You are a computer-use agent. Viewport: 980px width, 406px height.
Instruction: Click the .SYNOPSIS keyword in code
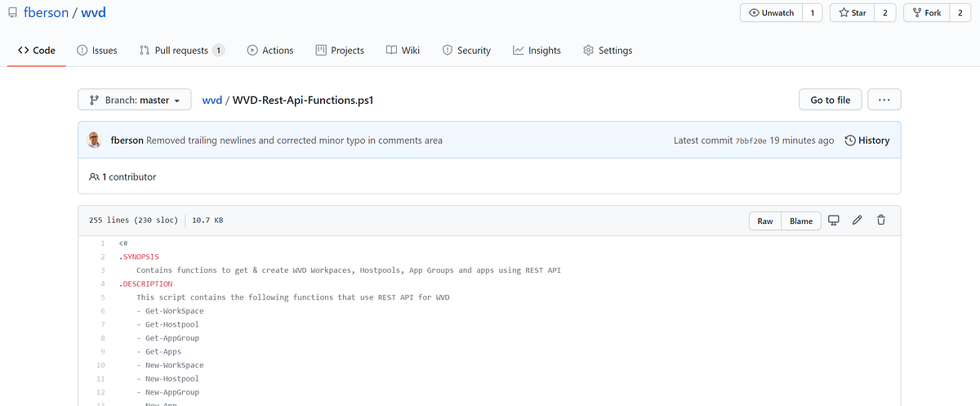click(139, 257)
